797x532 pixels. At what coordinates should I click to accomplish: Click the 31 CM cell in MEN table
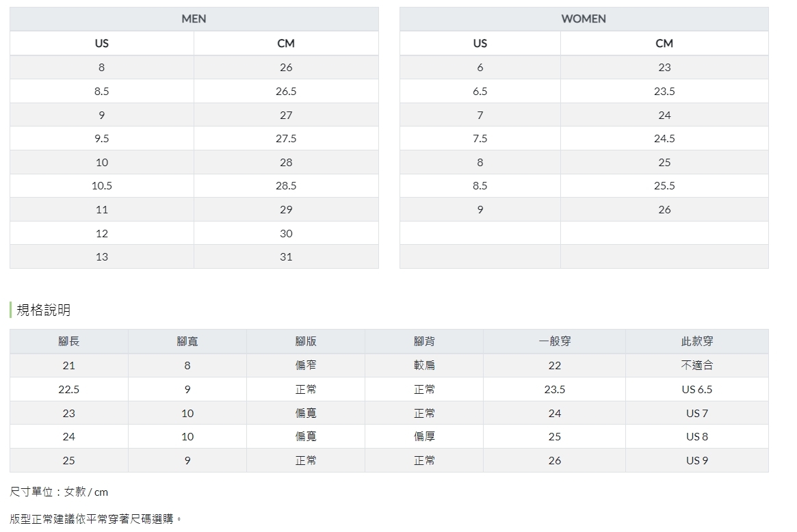coord(286,257)
